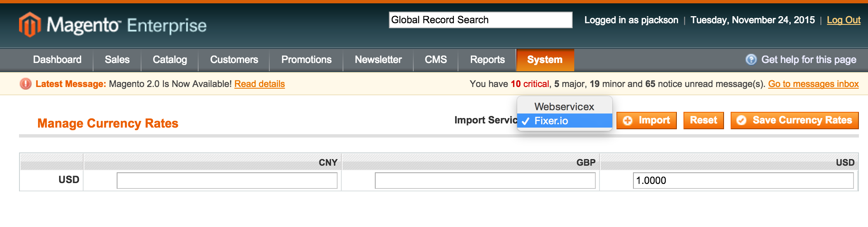This screenshot has width=868, height=227.
Task: Focus the Global Record Search field
Action: click(480, 20)
